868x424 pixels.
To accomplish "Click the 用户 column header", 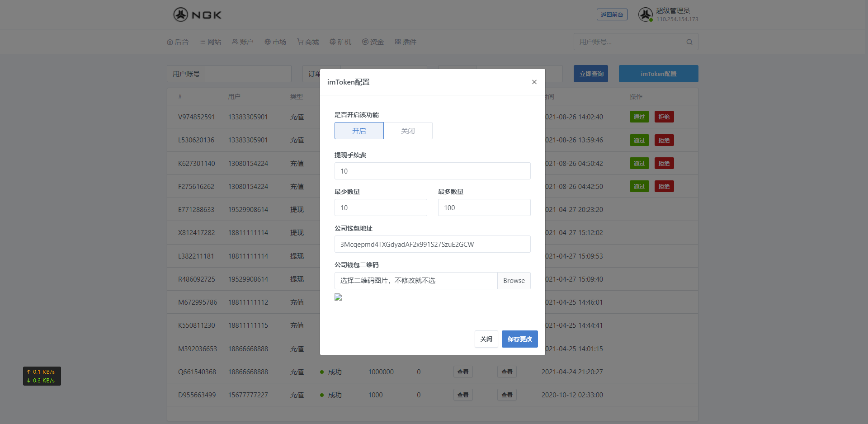I will tap(234, 97).
